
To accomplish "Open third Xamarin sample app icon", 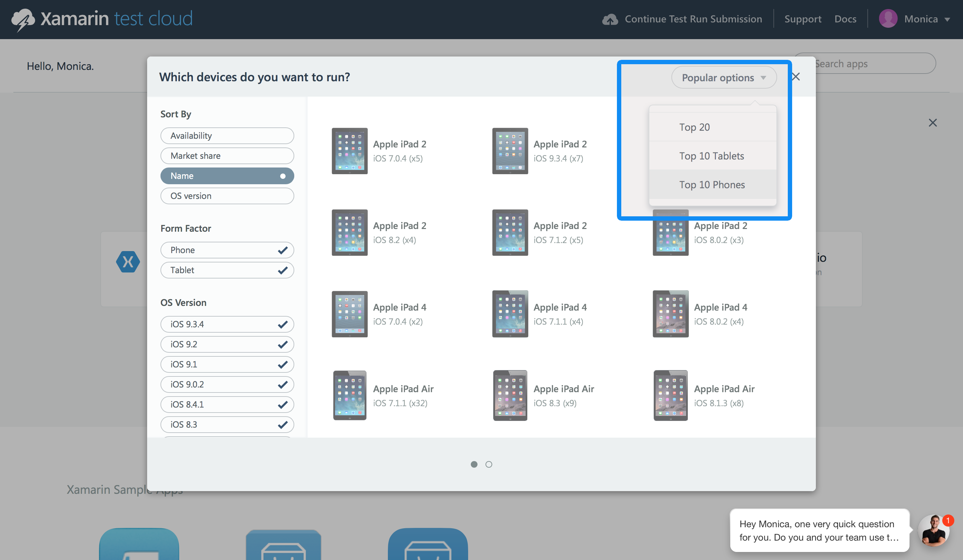I will 428,544.
